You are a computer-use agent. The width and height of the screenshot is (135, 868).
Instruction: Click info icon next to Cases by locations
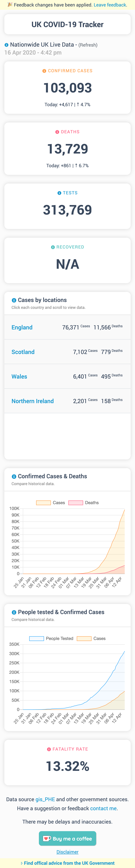click(14, 300)
